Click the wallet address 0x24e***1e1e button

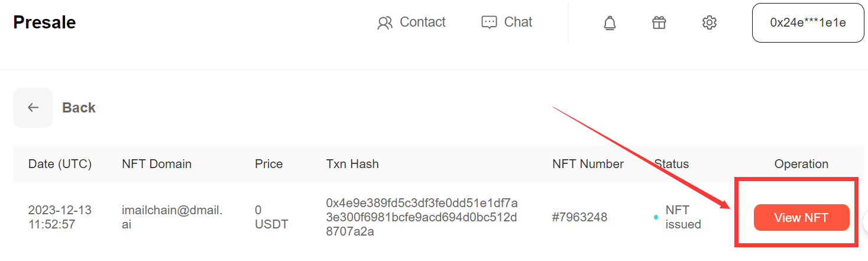pyautogui.click(x=808, y=23)
